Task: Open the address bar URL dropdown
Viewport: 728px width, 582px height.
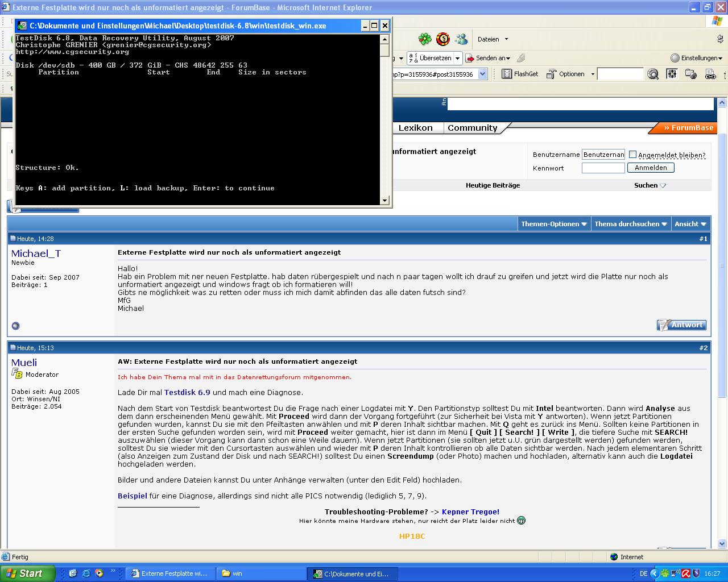Action: pos(483,74)
